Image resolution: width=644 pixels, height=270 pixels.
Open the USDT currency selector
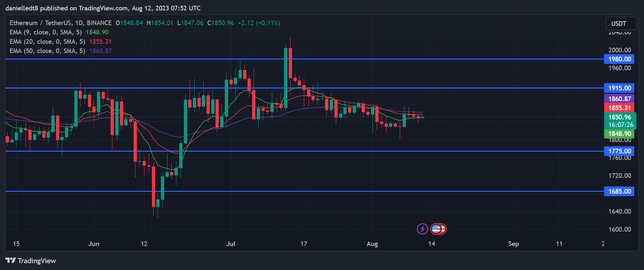(x=621, y=24)
